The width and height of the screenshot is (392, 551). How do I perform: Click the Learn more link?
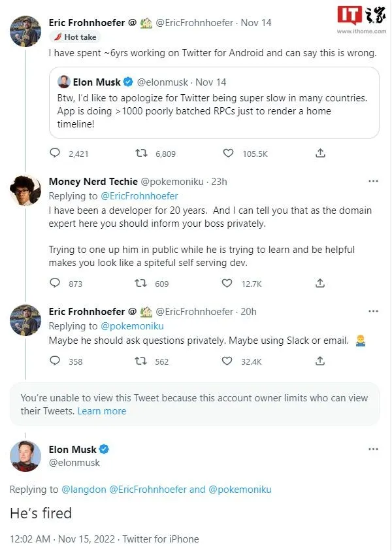click(102, 410)
